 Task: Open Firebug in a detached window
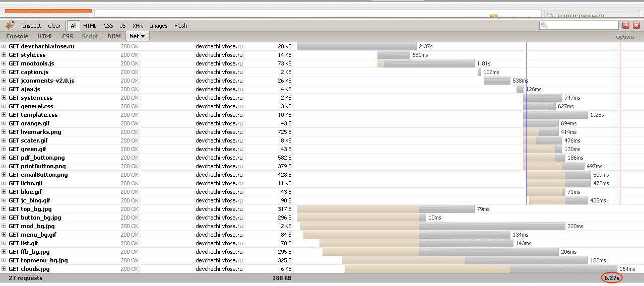point(626,25)
